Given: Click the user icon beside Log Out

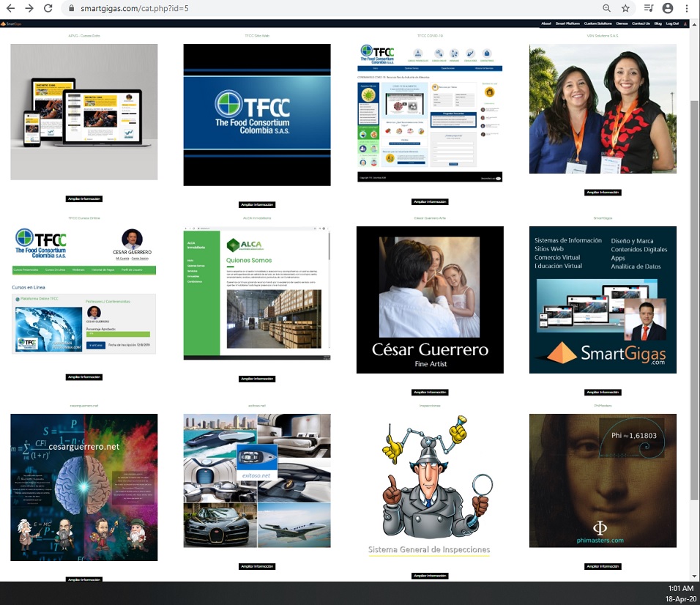Looking at the screenshot, I should [685, 23].
